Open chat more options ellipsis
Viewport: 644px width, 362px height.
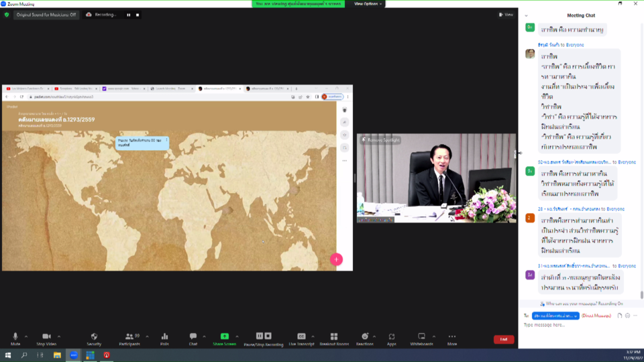pos(635,316)
